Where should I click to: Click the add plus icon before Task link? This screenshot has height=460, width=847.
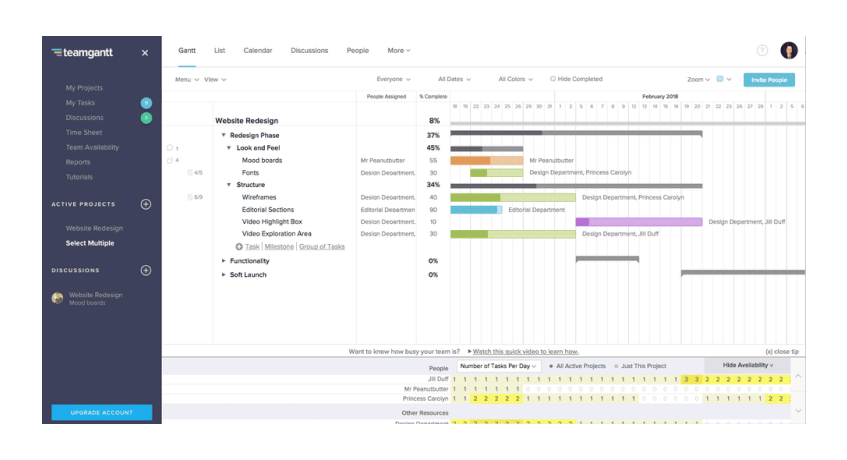point(239,246)
